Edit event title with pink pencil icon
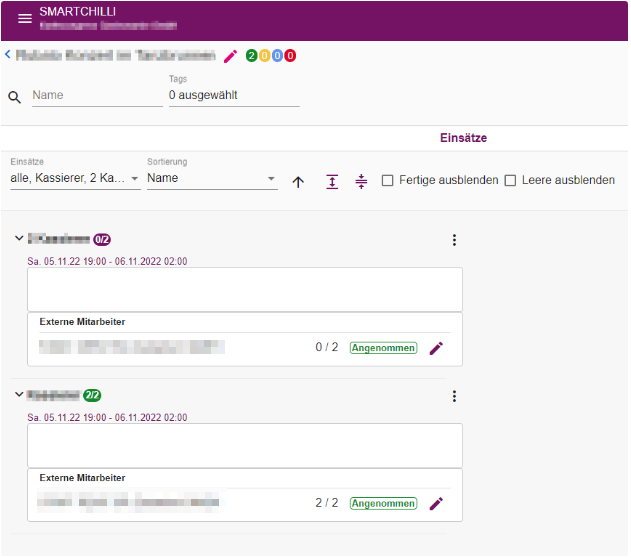The width and height of the screenshot is (631, 558). click(231, 56)
